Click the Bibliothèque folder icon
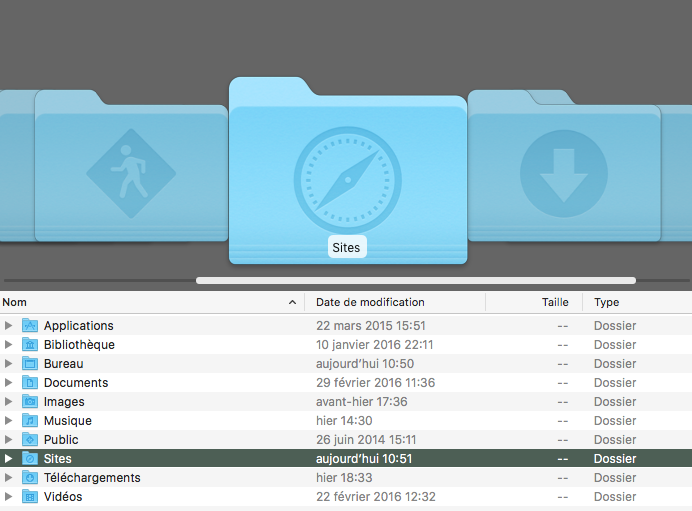 pyautogui.click(x=30, y=345)
